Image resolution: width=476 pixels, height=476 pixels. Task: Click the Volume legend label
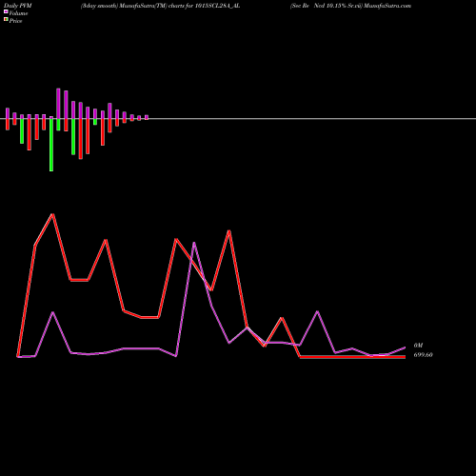tap(18, 13)
